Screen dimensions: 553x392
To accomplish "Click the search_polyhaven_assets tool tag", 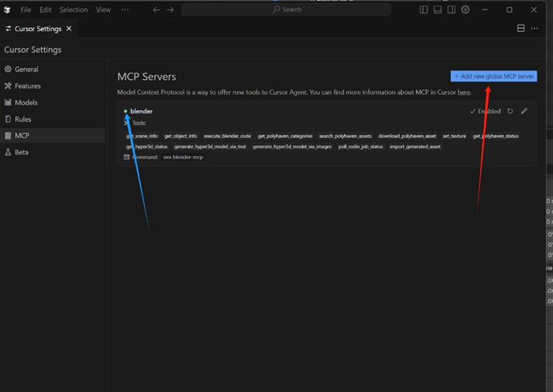I will 345,136.
